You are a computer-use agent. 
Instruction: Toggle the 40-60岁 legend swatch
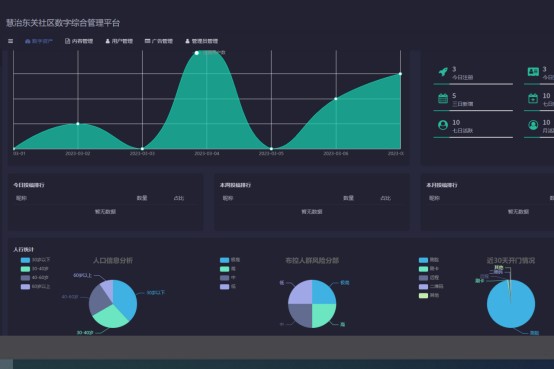tap(25, 278)
